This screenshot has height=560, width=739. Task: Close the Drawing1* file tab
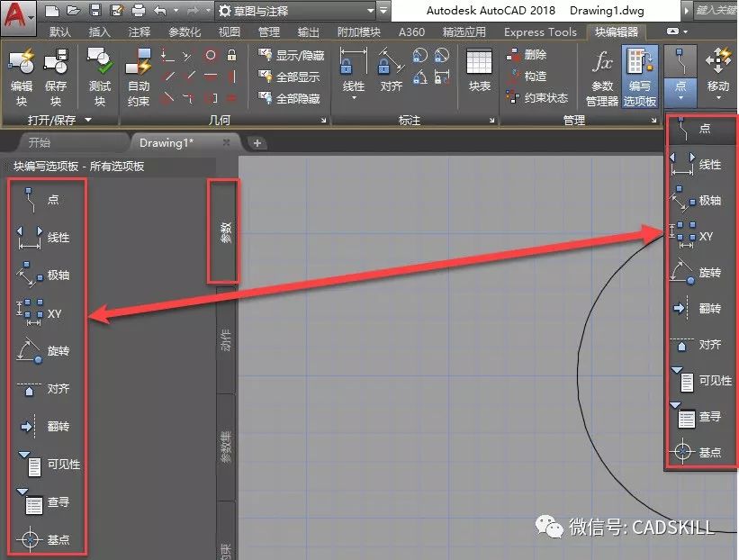coord(226,142)
